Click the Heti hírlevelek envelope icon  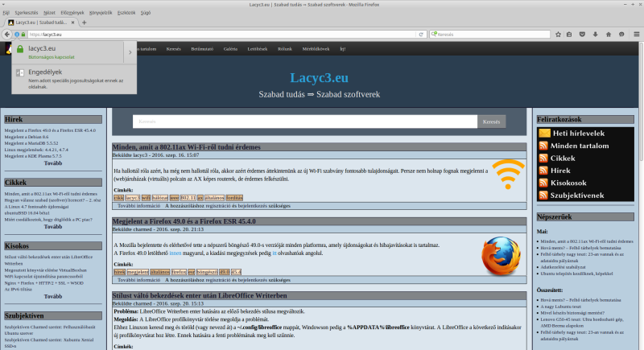[x=544, y=133]
